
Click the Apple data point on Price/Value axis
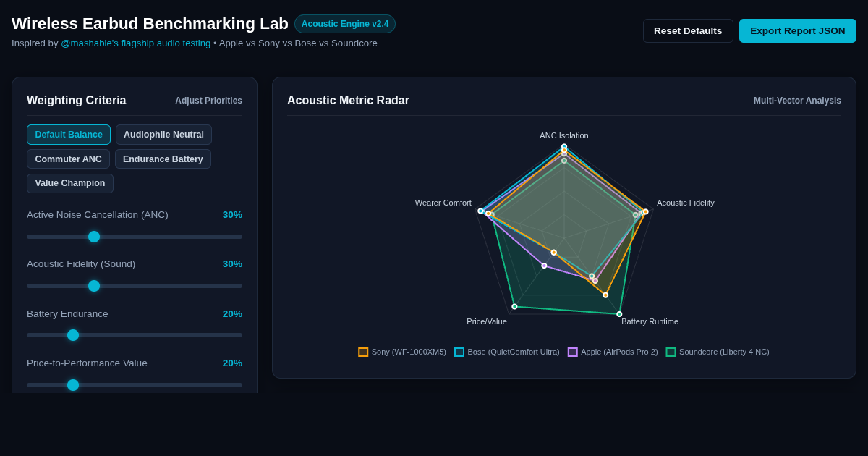[x=544, y=266]
